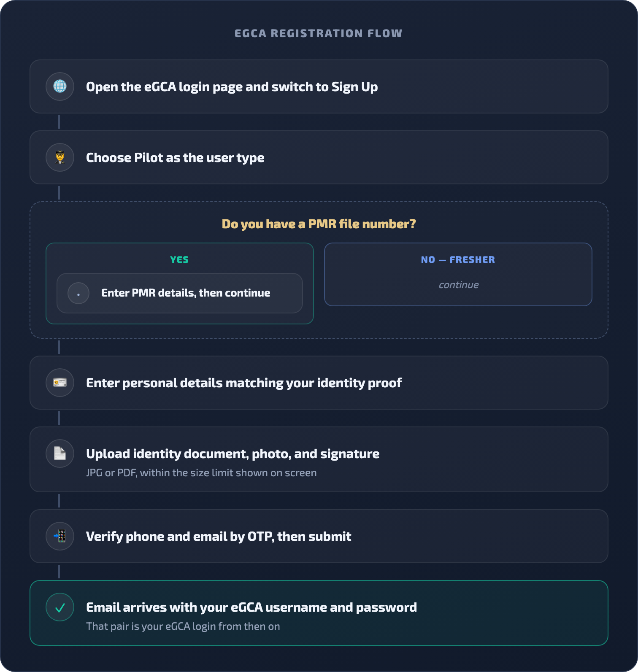Click Enter PMR details, then continue
Image resolution: width=638 pixels, height=672 pixels.
click(x=186, y=293)
